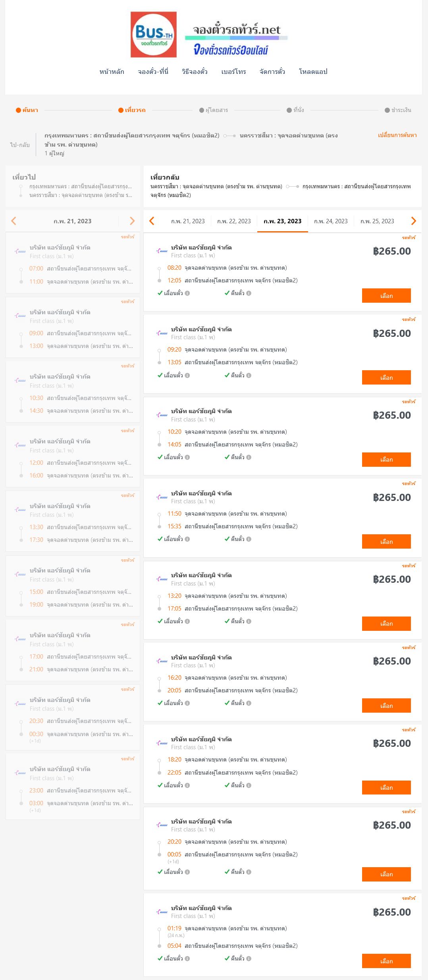Pick the 07:00 outbound trip card
The width and height of the screenshot is (428, 980).
tap(73, 263)
